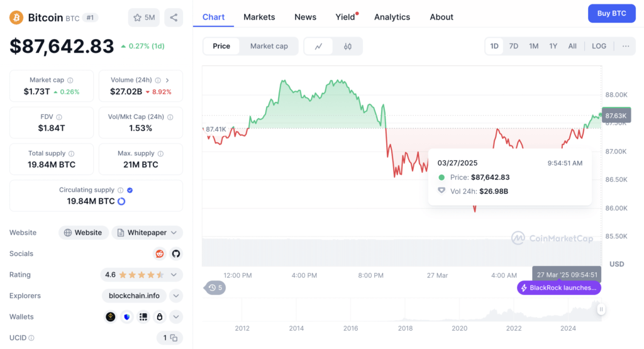Click the Buy BTC button
Screen dimensions: 644x349
(x=611, y=14)
